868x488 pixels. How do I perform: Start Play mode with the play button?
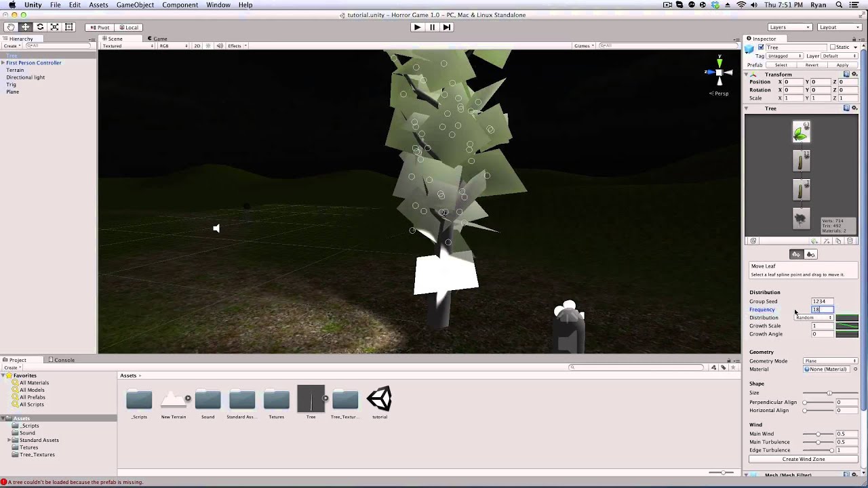[417, 27]
